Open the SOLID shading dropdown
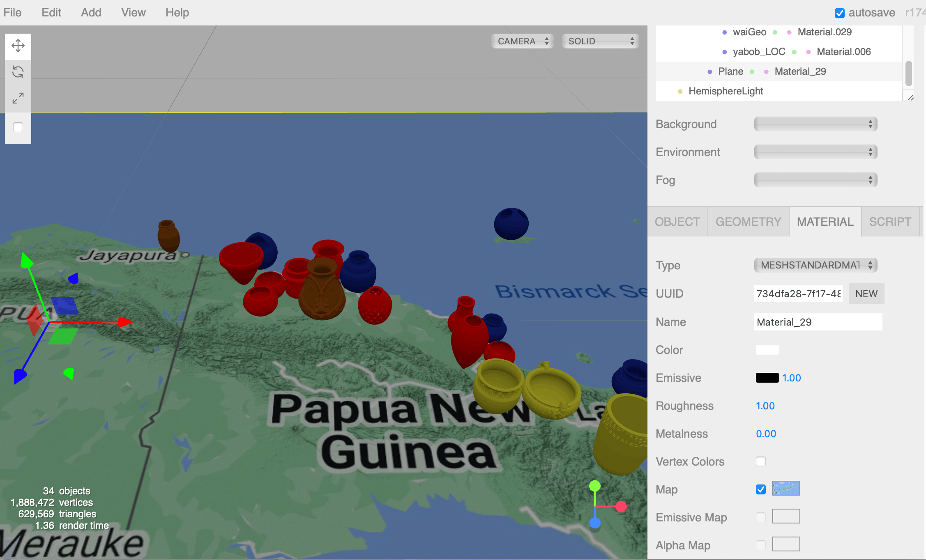This screenshot has width=926, height=560. tap(601, 41)
